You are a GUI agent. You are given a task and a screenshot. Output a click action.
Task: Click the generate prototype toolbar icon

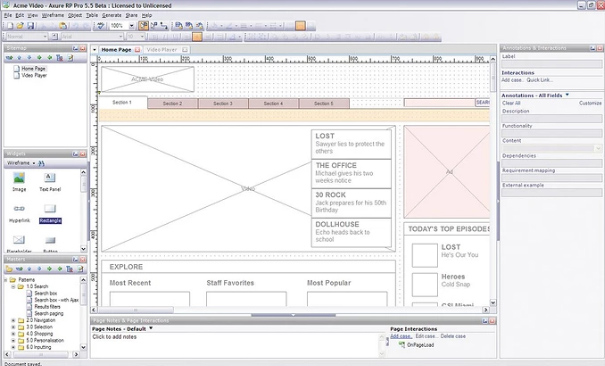[x=179, y=26]
